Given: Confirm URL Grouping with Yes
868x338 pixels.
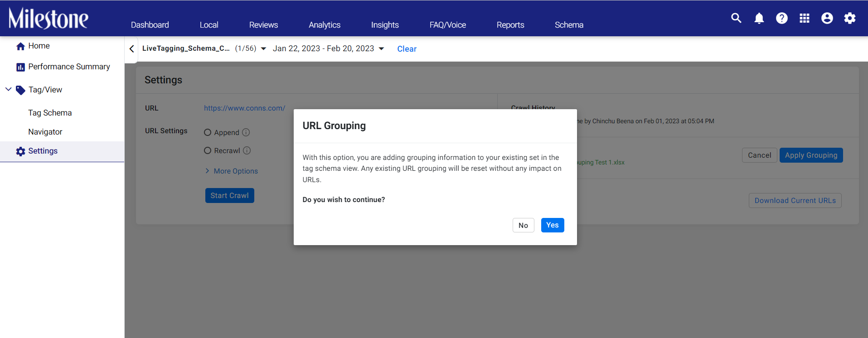Looking at the screenshot, I should coord(553,225).
